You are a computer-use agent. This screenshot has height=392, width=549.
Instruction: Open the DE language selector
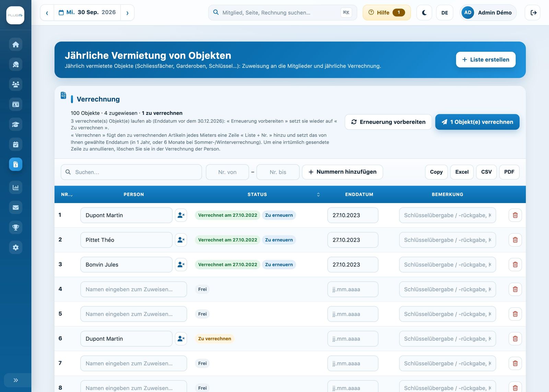click(445, 13)
